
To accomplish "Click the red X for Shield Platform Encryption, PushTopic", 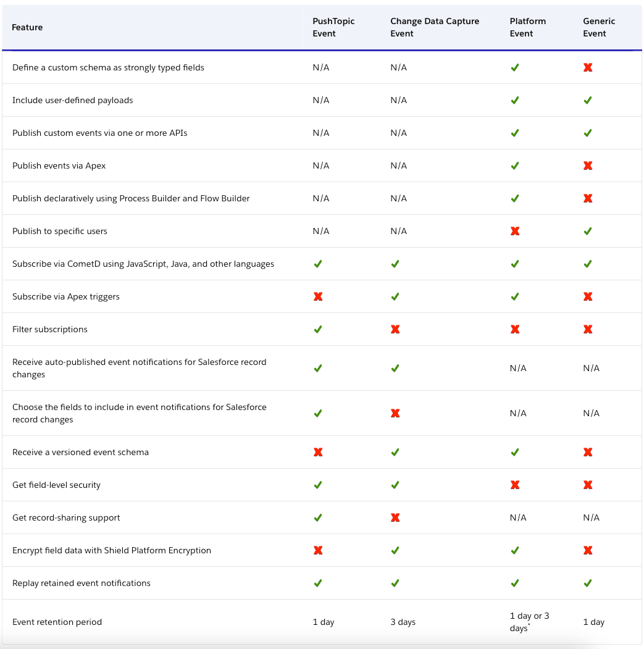I will point(318,550).
